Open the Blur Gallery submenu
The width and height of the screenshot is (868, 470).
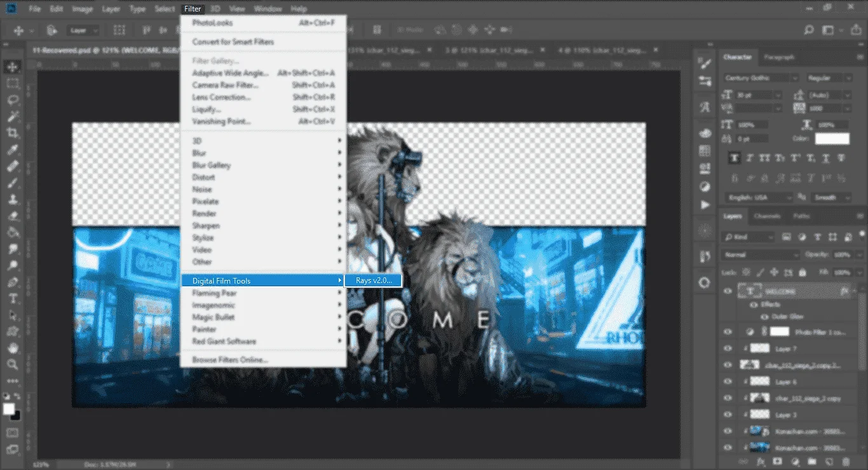coord(264,165)
